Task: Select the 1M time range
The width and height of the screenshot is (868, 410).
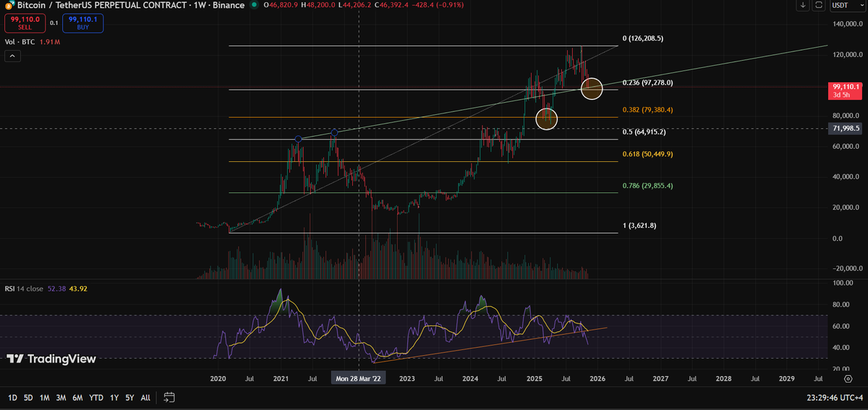Action: 44,398
